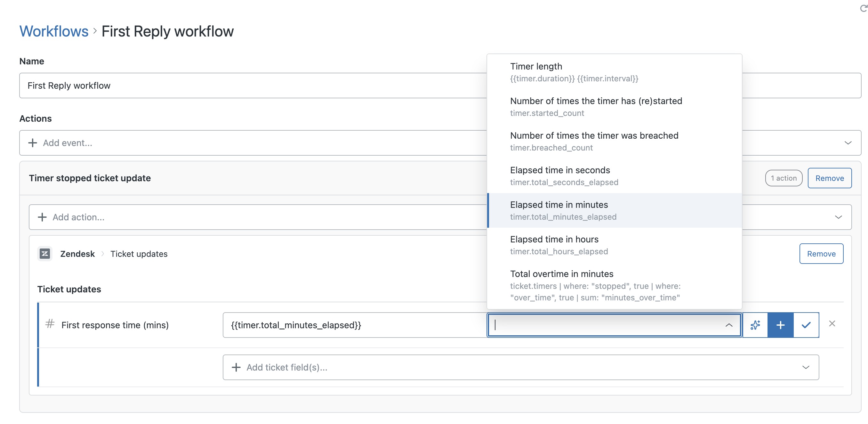Select Elapsed time in seconds

point(614,176)
